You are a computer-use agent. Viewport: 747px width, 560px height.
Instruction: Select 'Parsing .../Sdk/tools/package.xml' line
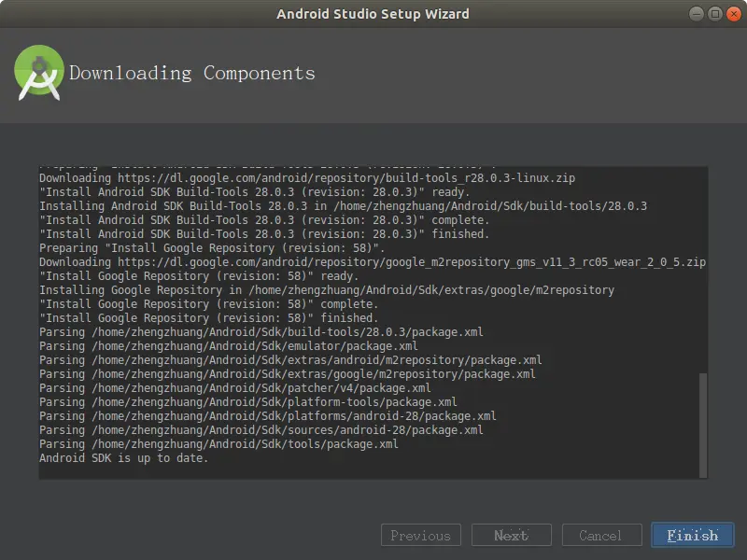coord(218,444)
